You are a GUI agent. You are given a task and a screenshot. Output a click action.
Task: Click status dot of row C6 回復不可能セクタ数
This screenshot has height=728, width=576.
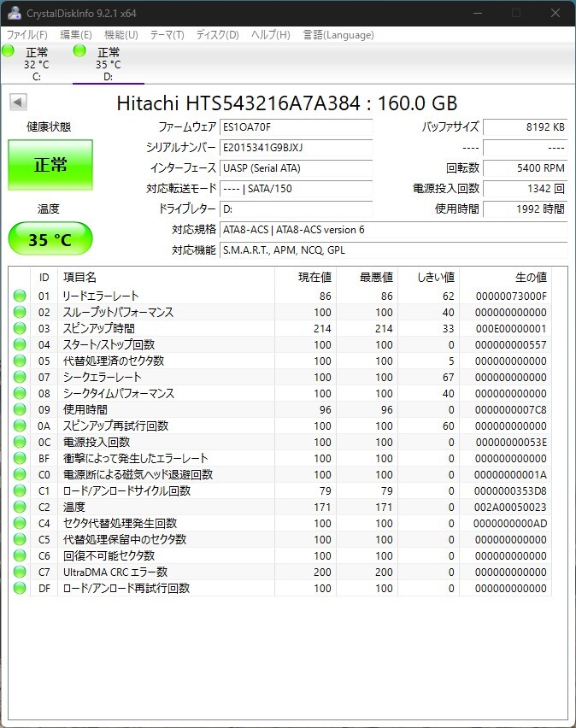pyautogui.click(x=20, y=555)
